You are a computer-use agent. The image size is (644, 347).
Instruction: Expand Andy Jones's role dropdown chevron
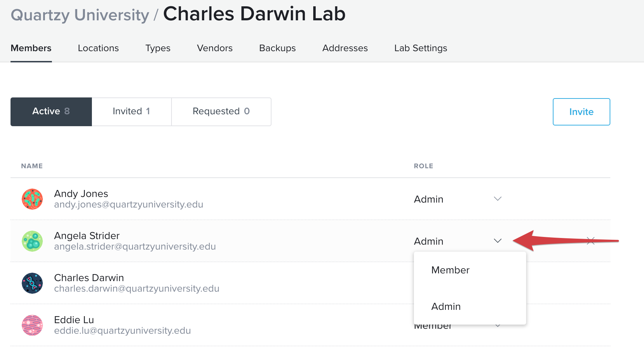pyautogui.click(x=497, y=199)
